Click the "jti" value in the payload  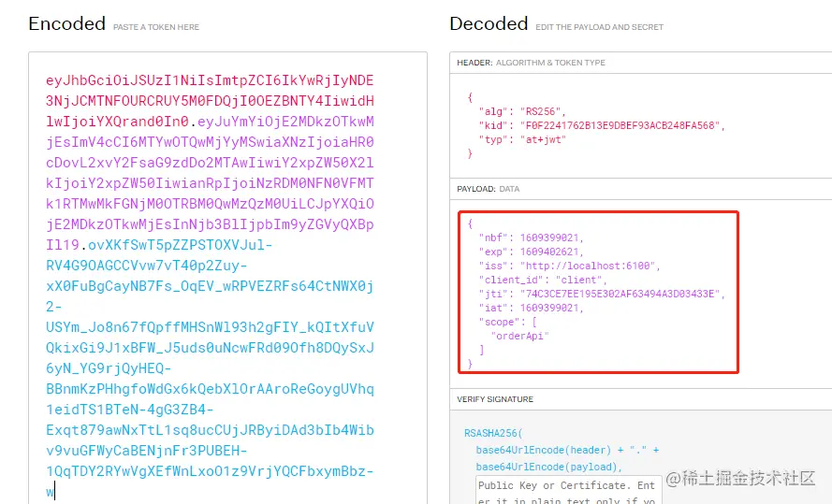[621, 294]
